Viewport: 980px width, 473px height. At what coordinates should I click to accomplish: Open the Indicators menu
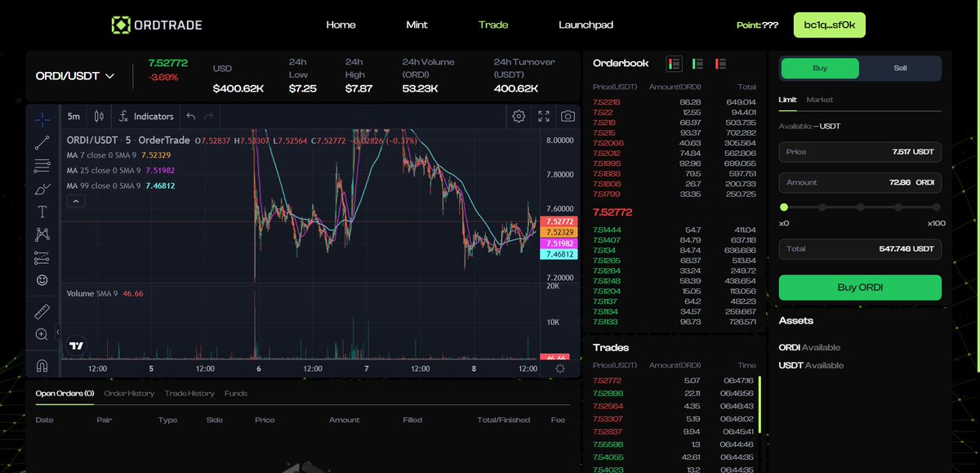click(x=146, y=117)
